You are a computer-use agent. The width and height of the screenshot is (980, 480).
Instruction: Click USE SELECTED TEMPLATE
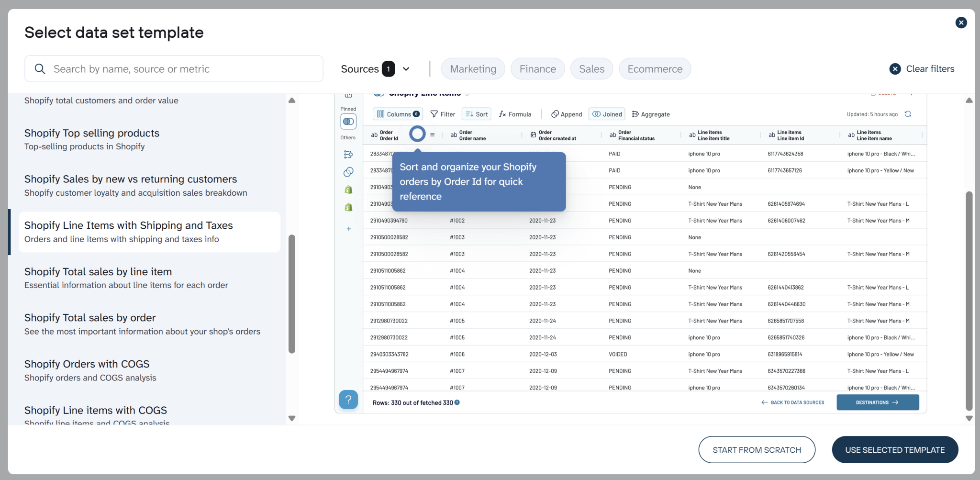pos(895,449)
